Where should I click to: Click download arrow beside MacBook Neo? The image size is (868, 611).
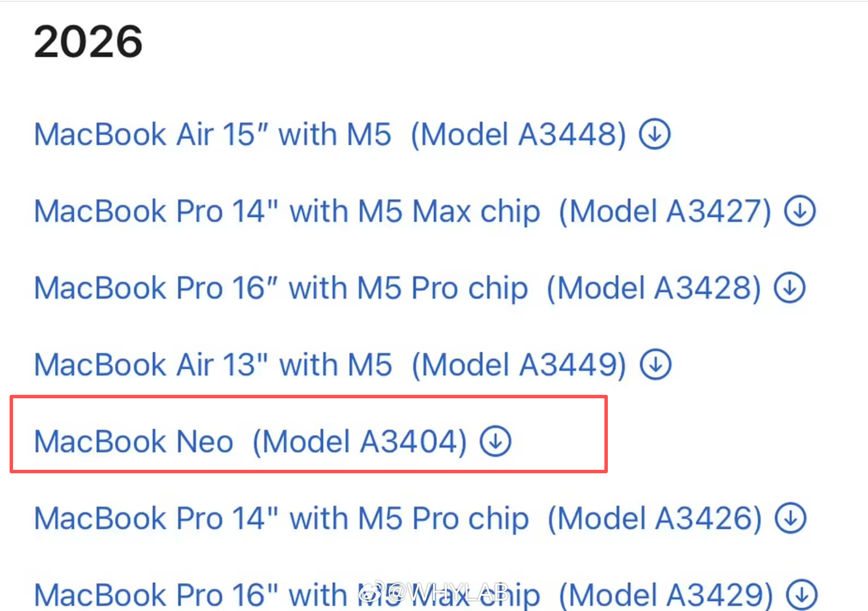coord(495,441)
